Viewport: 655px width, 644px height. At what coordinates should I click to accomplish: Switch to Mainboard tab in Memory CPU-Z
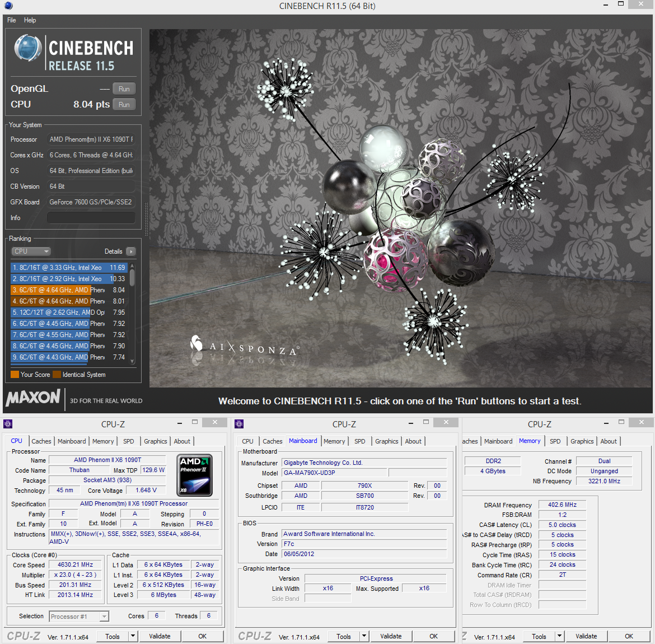498,441
